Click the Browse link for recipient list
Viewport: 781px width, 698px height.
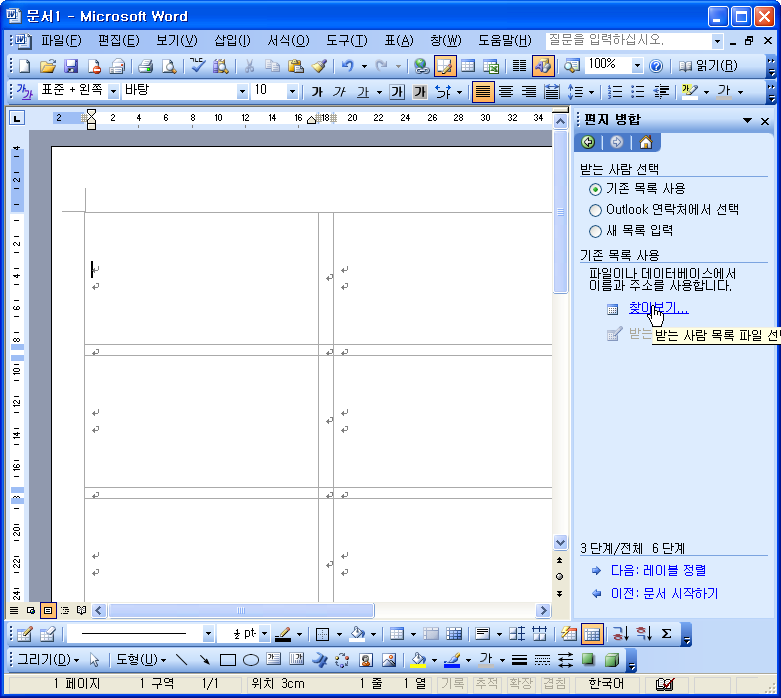(658, 308)
